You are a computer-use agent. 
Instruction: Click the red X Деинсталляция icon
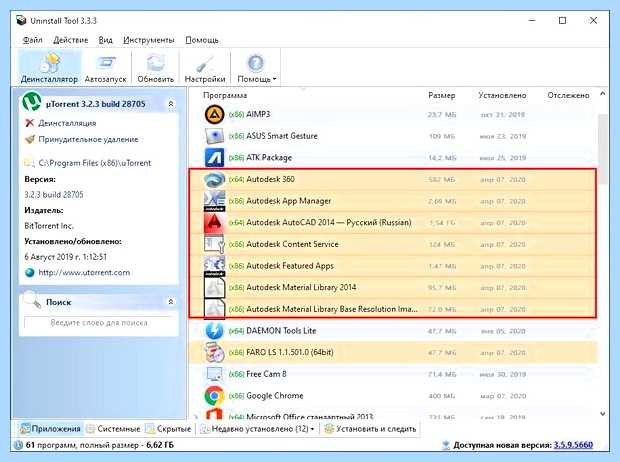tap(29, 123)
